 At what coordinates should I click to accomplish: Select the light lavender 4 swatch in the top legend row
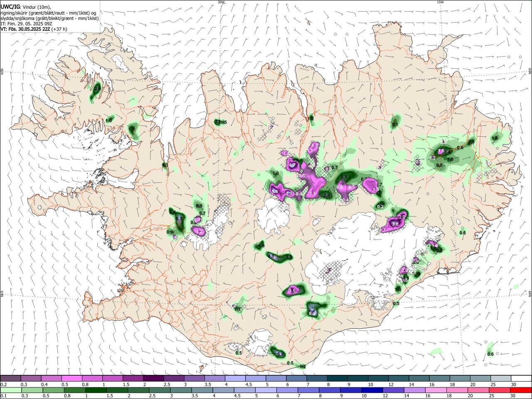(x=235, y=378)
